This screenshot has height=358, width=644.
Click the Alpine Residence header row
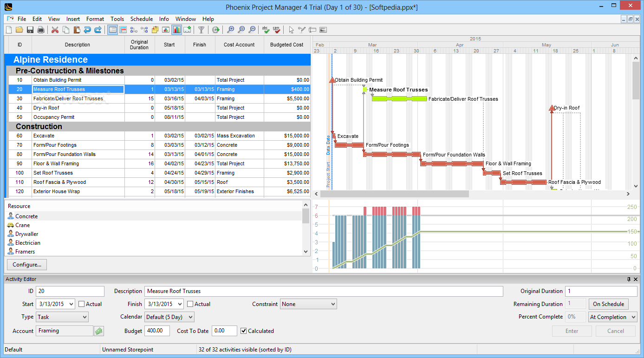point(157,59)
